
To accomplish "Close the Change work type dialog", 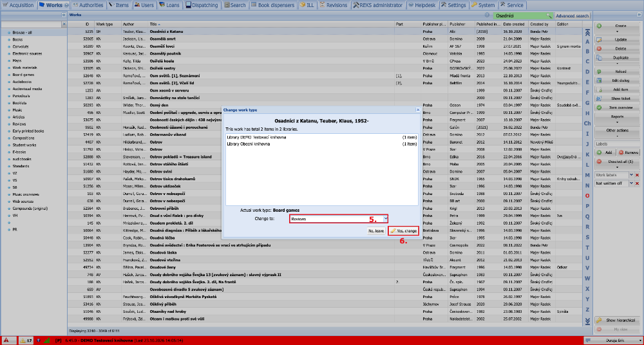I will pos(418,110).
